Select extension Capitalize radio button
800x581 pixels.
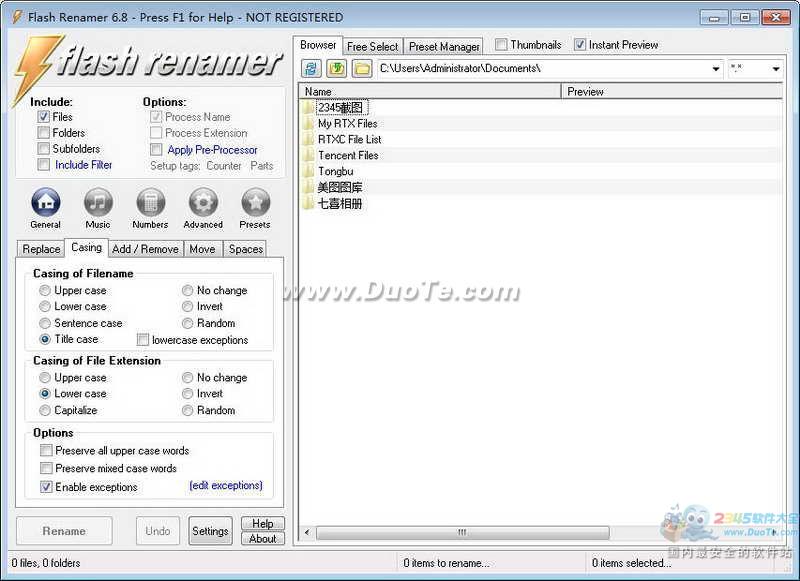tap(45, 410)
